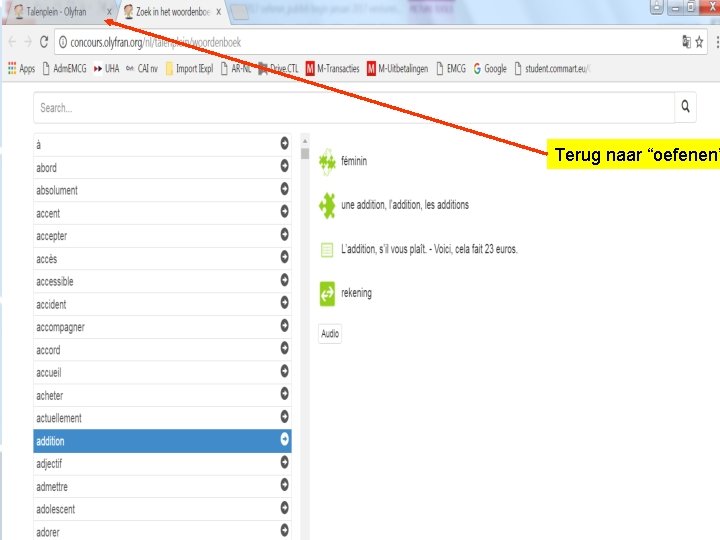This screenshot has height=540, width=720.
Task: Open the arrow icon next to 'absolument'
Action: pos(284,189)
